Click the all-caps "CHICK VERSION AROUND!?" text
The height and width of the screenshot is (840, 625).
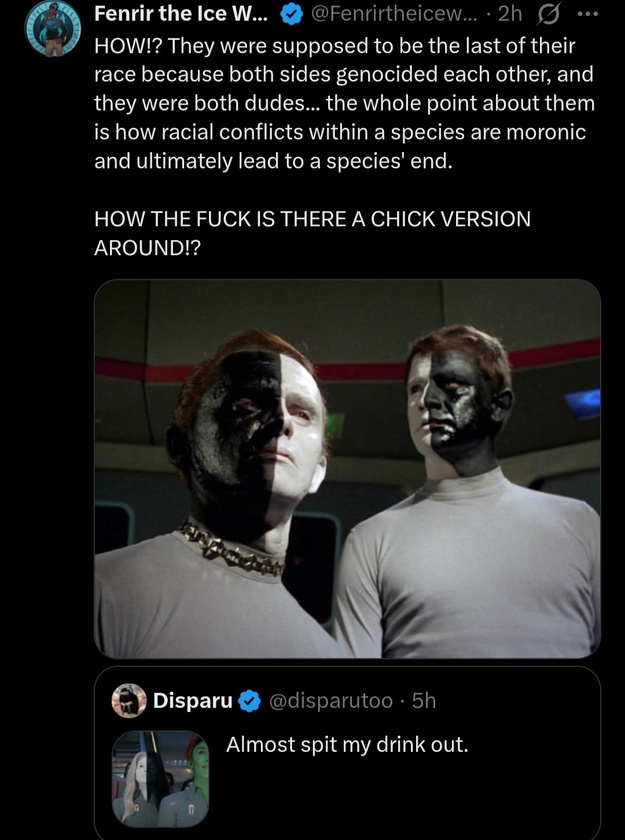pos(311,233)
